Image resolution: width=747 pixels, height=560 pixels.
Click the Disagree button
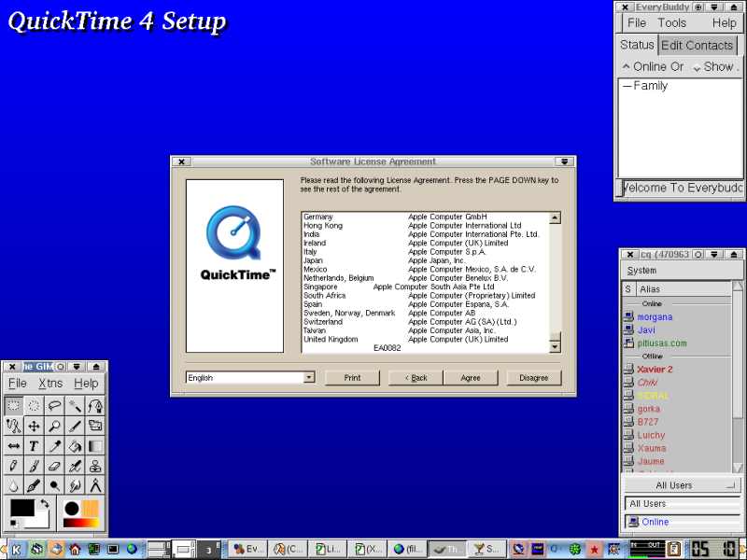[x=533, y=378]
